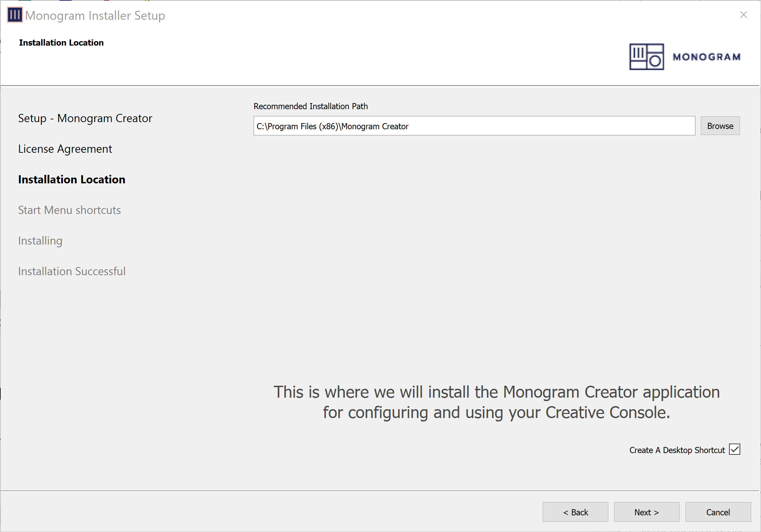
Task: Select the Installation Successful step
Action: click(72, 271)
